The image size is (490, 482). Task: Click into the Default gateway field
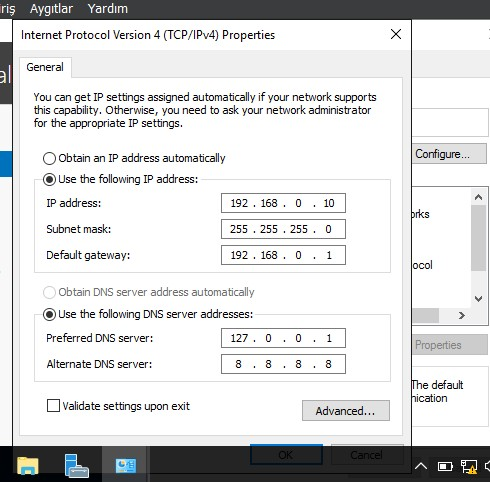click(x=283, y=255)
